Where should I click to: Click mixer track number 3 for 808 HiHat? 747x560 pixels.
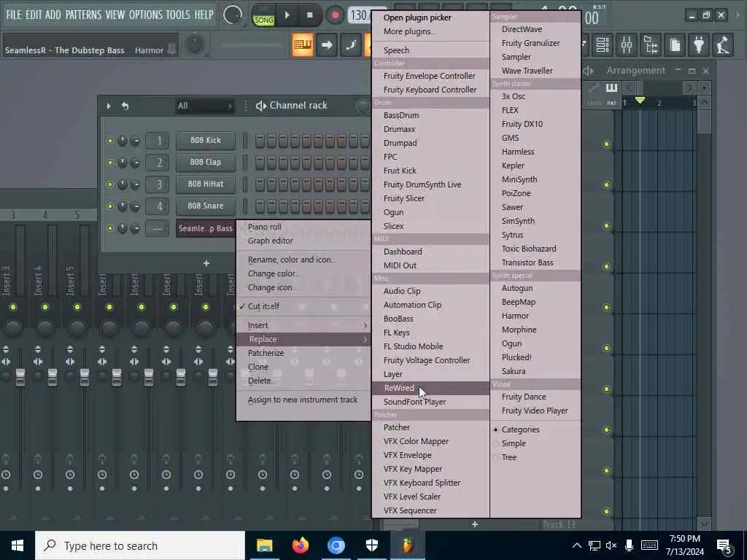158,184
